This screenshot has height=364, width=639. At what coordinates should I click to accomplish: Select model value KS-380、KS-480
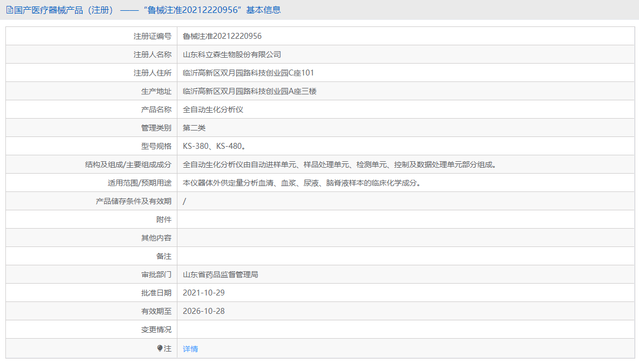click(215, 146)
